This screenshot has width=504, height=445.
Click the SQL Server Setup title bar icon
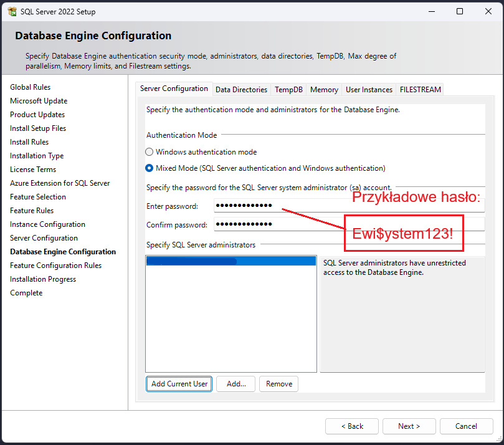tap(12, 11)
